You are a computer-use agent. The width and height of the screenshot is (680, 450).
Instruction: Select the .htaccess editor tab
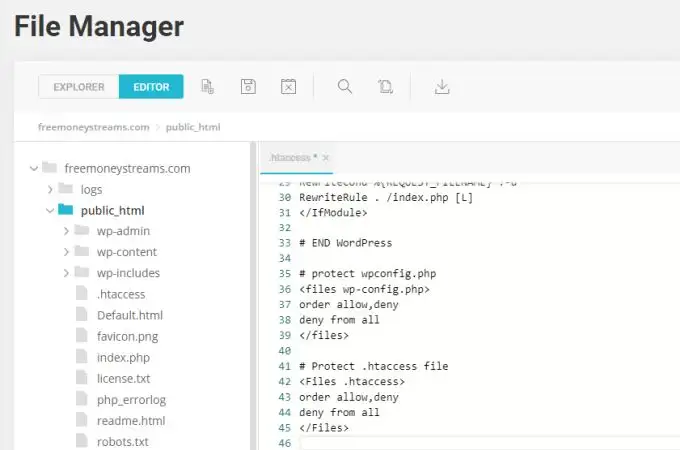(293, 158)
